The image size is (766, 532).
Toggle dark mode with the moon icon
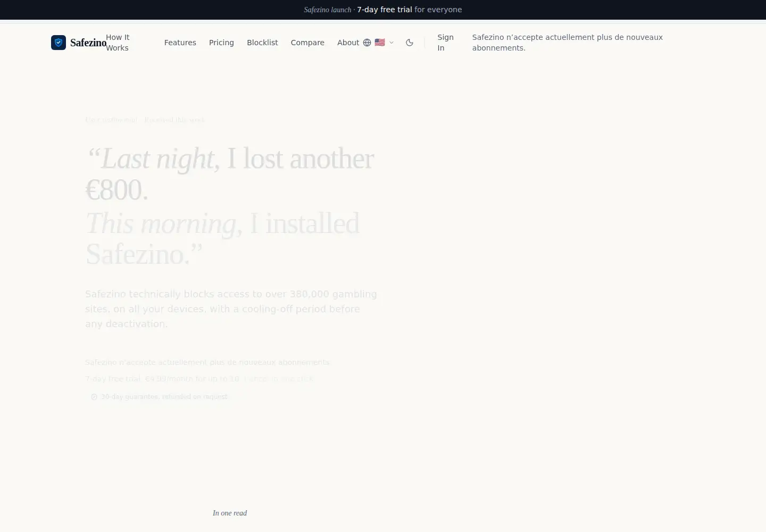(410, 43)
